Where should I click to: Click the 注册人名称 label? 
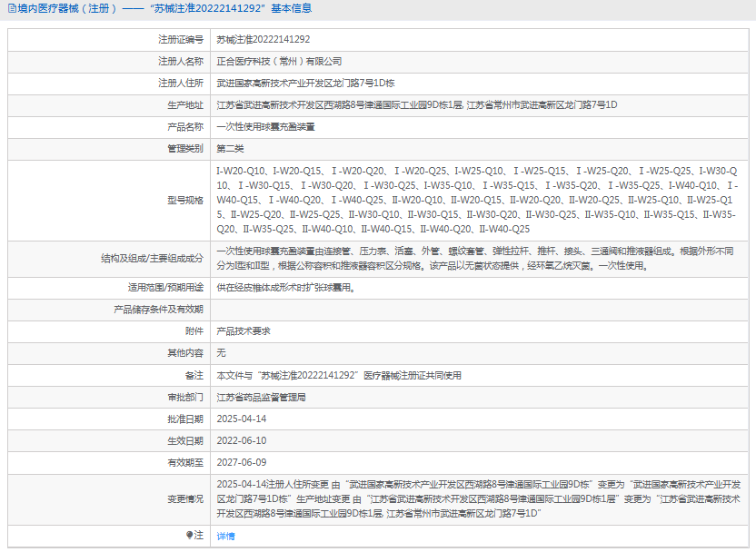pos(181,61)
